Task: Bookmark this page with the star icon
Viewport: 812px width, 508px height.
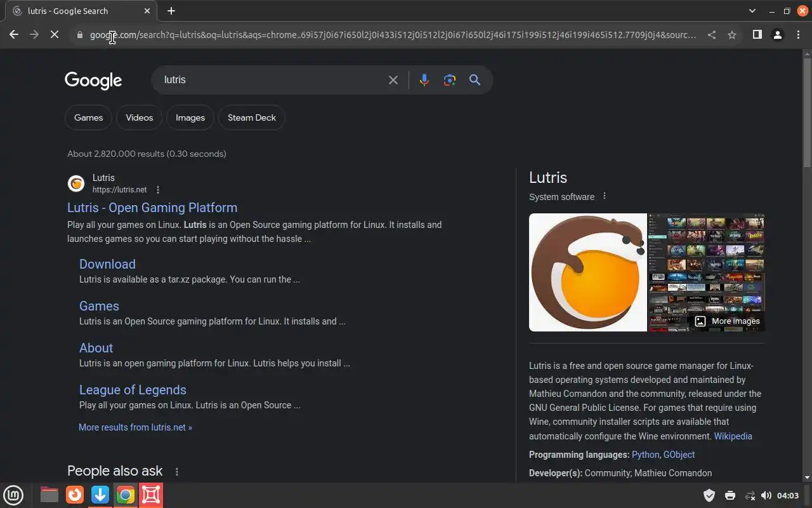Action: click(x=732, y=35)
